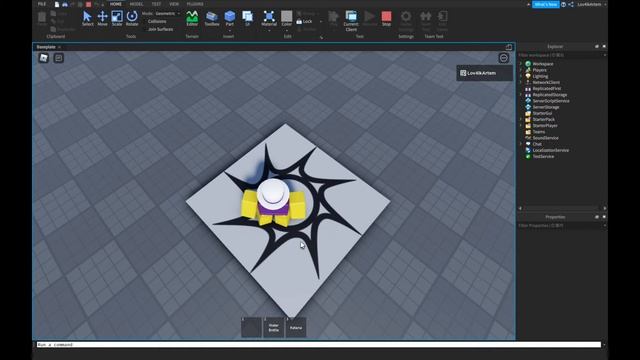
Task: Open the UI insert tool
Action: click(247, 18)
